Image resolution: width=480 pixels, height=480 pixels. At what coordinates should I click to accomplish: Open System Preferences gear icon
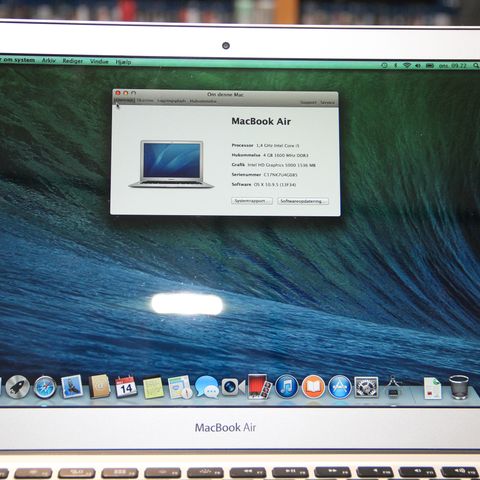click(366, 387)
